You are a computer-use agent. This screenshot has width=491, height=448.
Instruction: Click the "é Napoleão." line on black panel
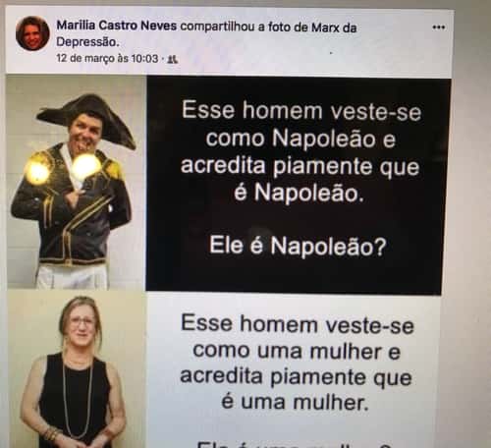click(x=299, y=193)
